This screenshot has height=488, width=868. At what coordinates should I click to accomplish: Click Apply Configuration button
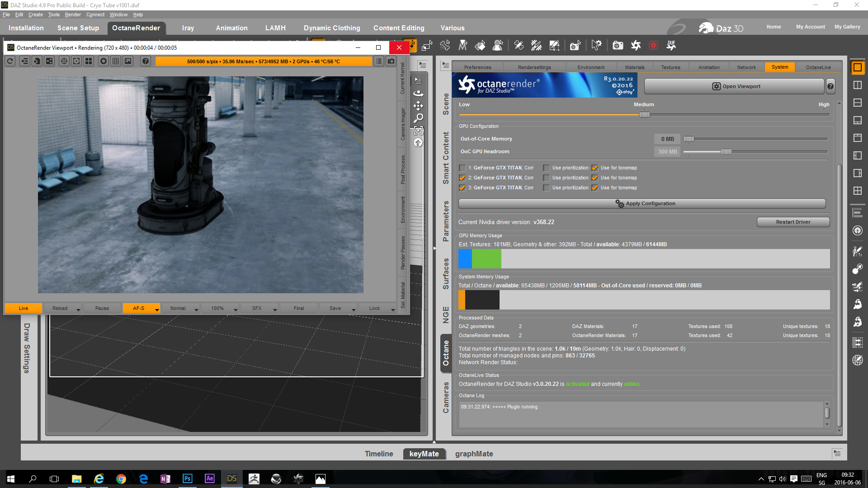[642, 204]
